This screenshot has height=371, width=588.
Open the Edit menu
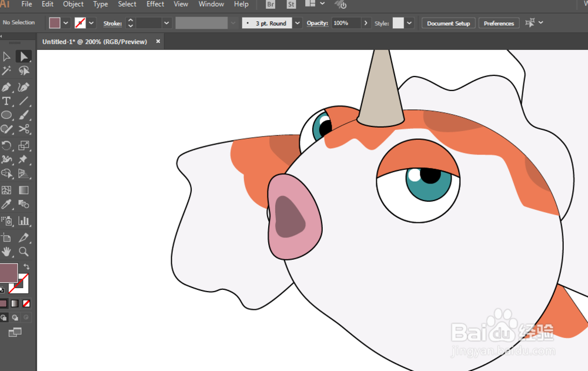click(47, 4)
